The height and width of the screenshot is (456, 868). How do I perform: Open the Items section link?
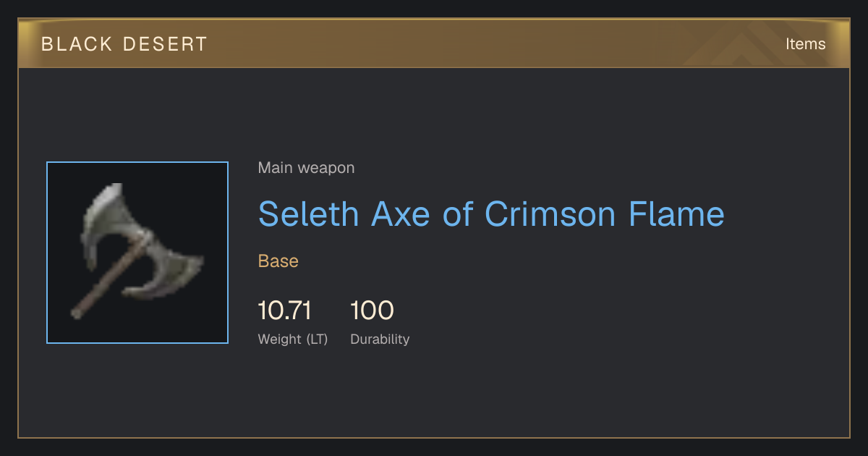pyautogui.click(x=805, y=43)
